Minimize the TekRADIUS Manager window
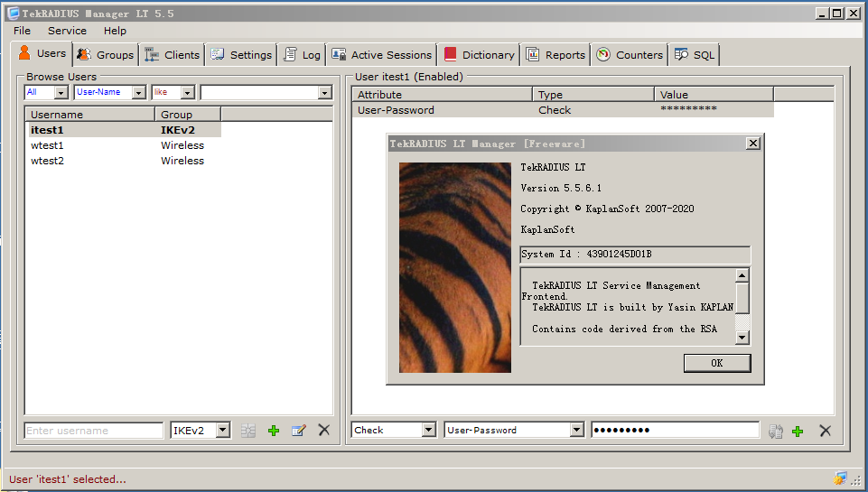Image resolution: width=868 pixels, height=492 pixels. (x=822, y=14)
